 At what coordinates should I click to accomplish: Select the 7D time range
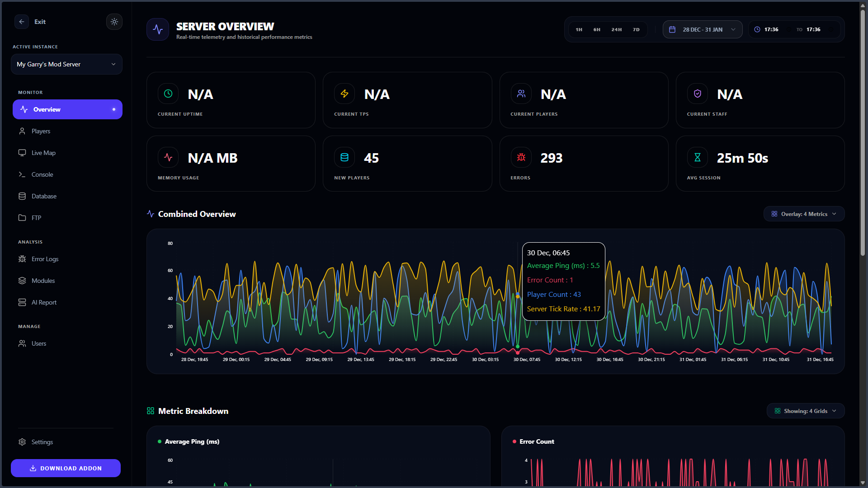pos(636,29)
